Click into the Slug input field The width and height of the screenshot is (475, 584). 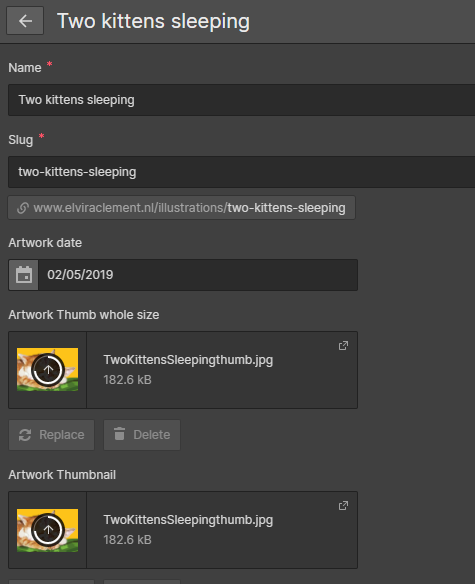pyautogui.click(x=241, y=172)
